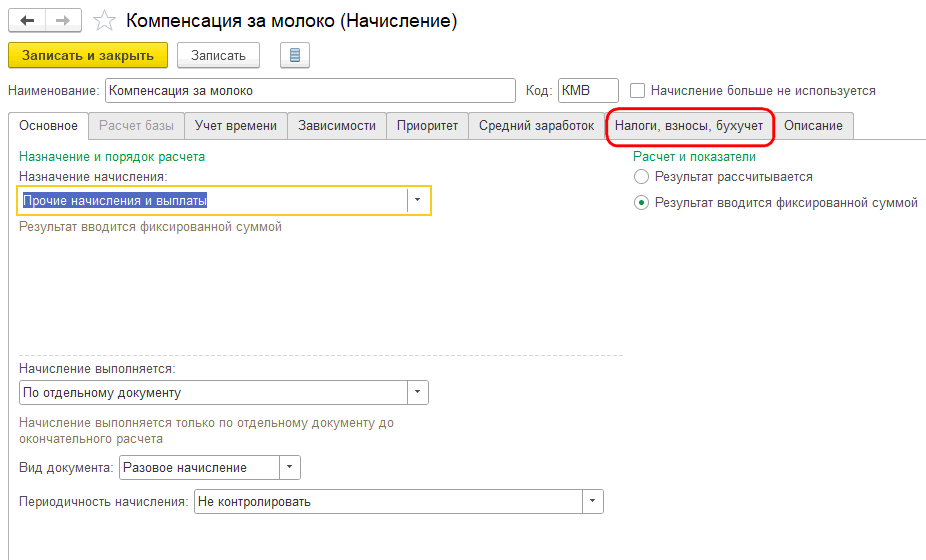Switch to the Основное tab
This screenshot has height=560, width=926.
click(48, 126)
